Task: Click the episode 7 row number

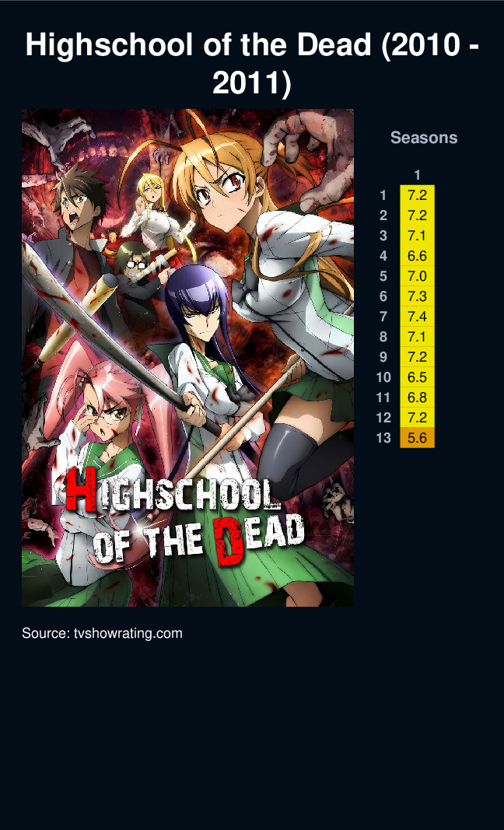Action: 383,317
